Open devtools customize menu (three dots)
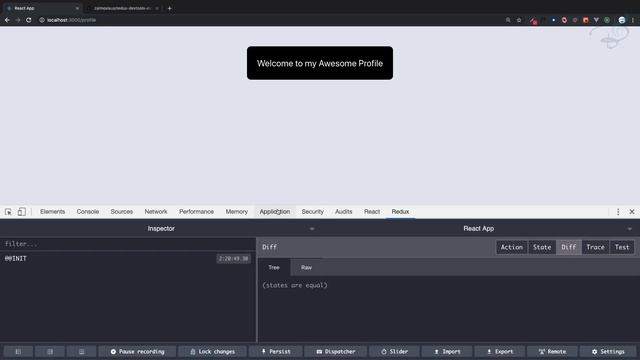 618,211
